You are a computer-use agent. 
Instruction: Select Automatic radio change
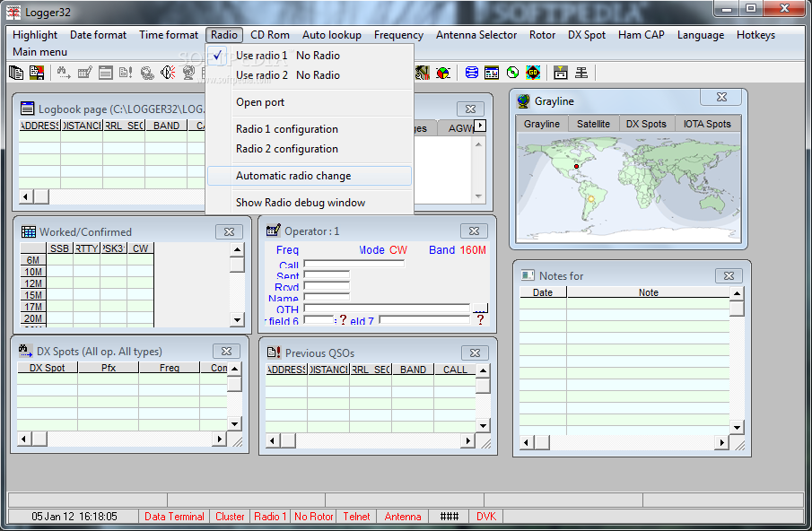(x=310, y=176)
